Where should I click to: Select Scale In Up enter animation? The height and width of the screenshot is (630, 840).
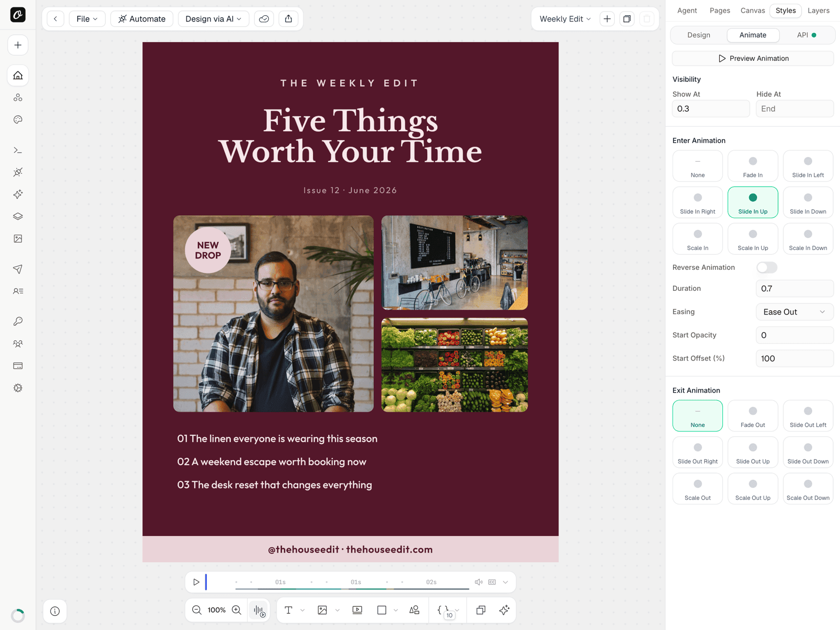tap(753, 239)
